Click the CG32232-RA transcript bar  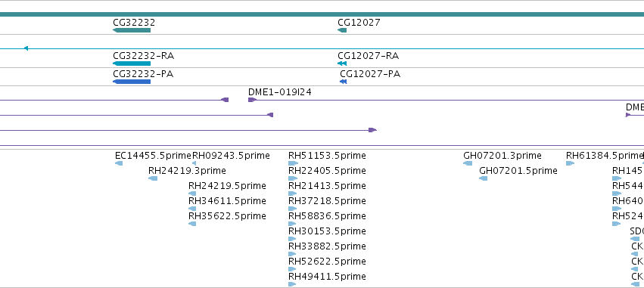(x=132, y=63)
